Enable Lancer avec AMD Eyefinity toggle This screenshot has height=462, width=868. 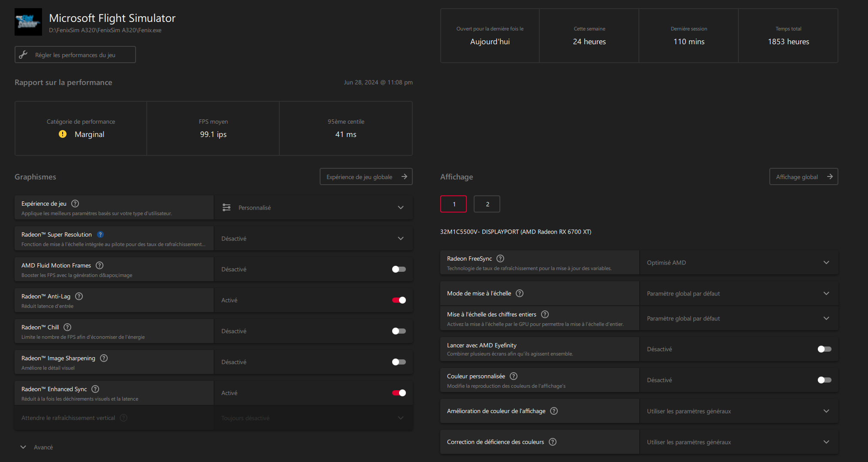click(824, 349)
